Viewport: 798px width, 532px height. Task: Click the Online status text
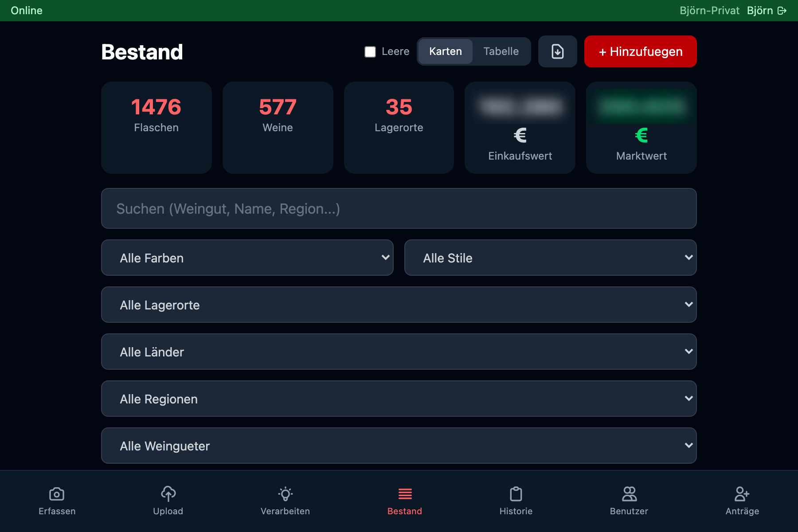27,11
